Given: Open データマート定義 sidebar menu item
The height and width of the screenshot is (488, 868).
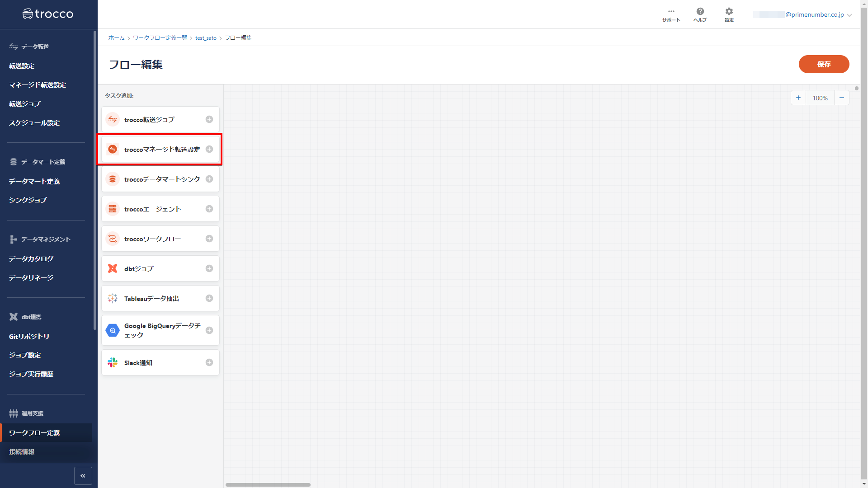Looking at the screenshot, I should [34, 182].
